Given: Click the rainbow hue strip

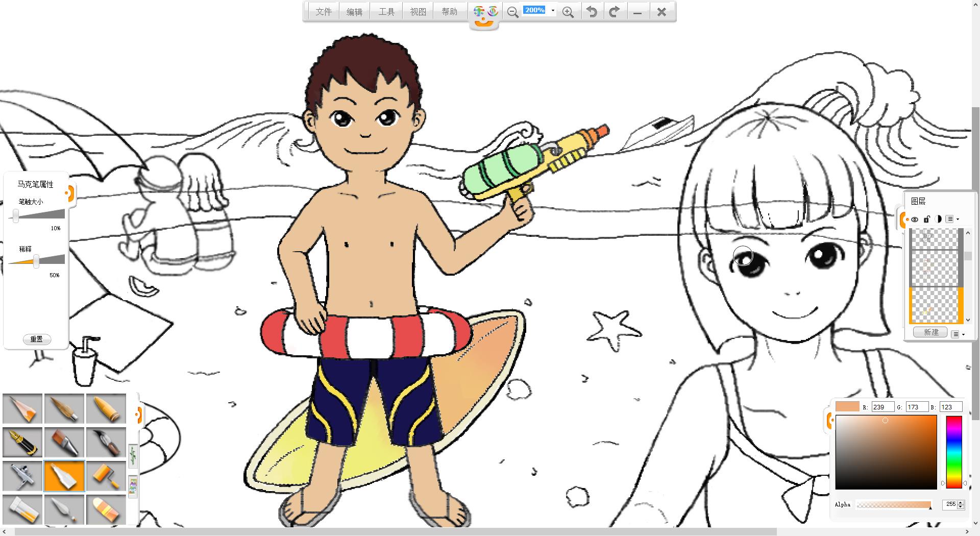Looking at the screenshot, I should [x=953, y=452].
